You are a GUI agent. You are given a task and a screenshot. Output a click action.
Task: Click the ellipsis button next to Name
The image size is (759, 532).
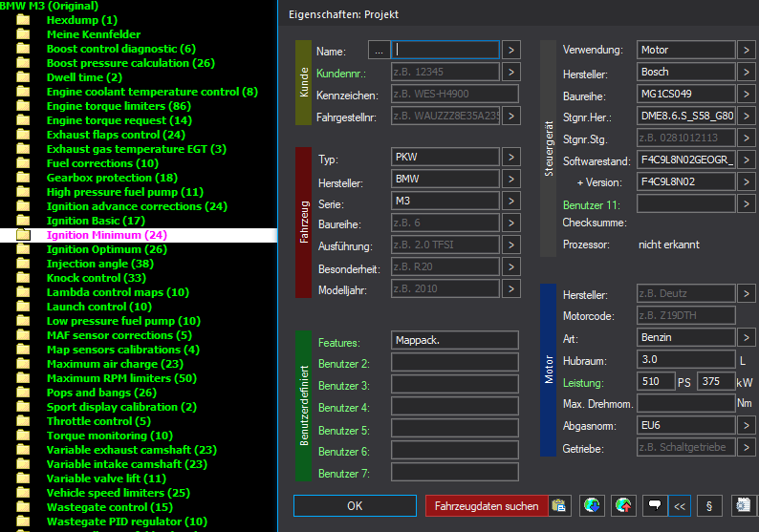(x=379, y=50)
